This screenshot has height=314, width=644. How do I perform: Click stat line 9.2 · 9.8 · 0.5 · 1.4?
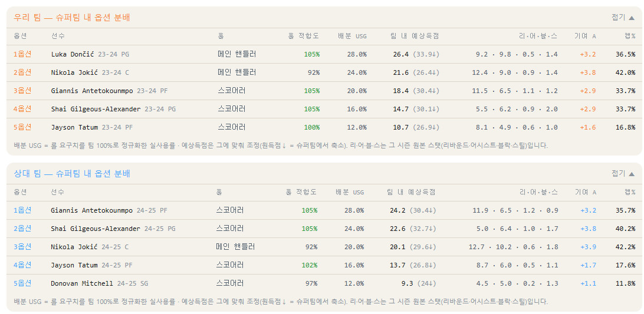point(517,54)
